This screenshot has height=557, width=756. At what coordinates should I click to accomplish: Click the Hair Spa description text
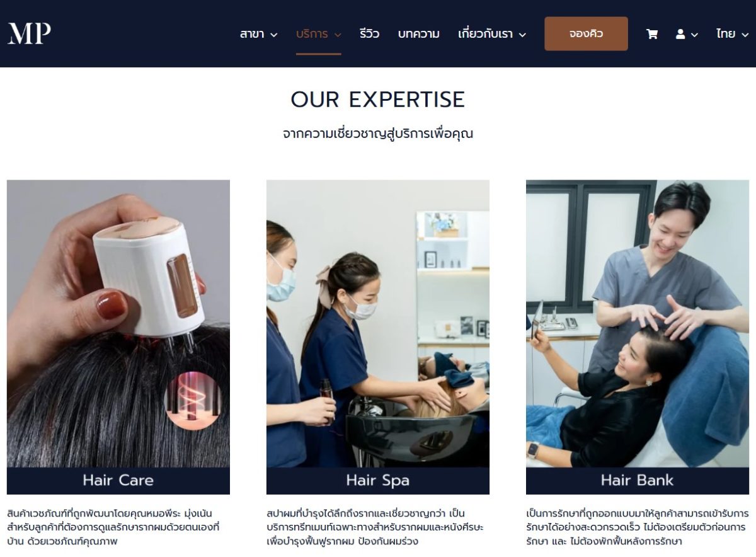pyautogui.click(x=375, y=527)
